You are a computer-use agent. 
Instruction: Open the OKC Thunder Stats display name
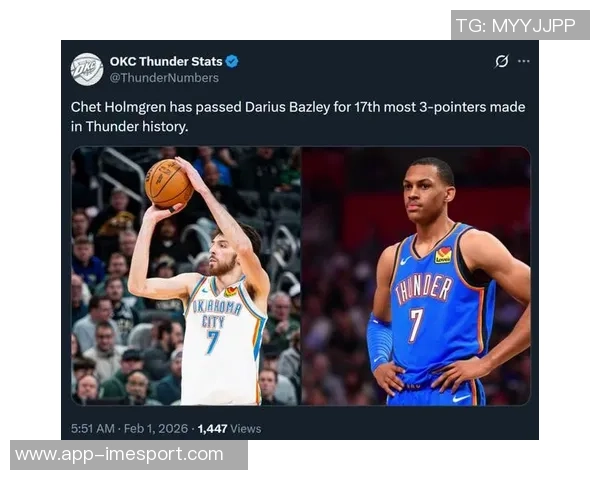166,61
